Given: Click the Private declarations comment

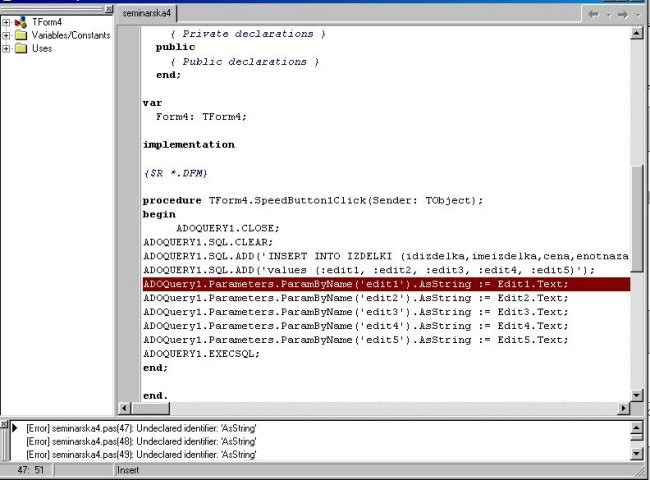Looking at the screenshot, I should [x=248, y=34].
